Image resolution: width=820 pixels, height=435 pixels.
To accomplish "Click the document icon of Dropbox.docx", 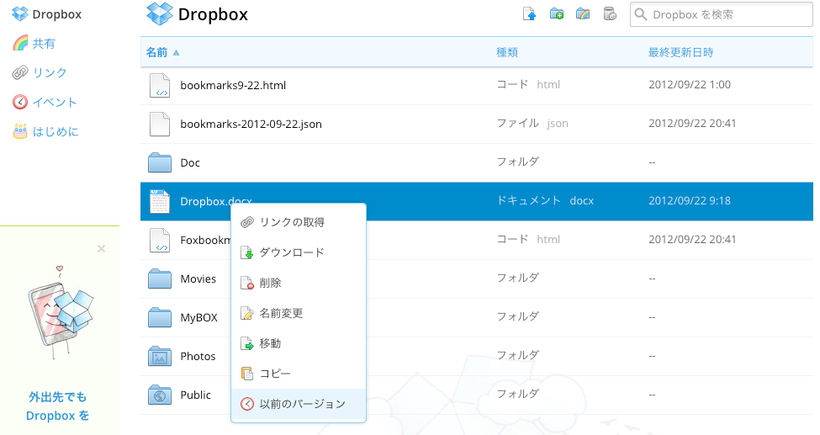I will click(x=160, y=201).
